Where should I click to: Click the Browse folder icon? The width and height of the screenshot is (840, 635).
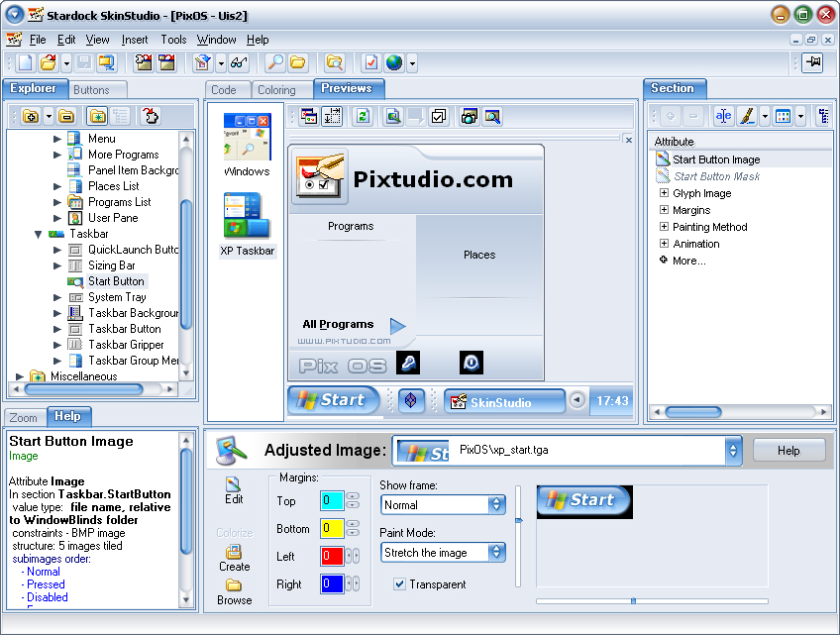pyautogui.click(x=234, y=592)
